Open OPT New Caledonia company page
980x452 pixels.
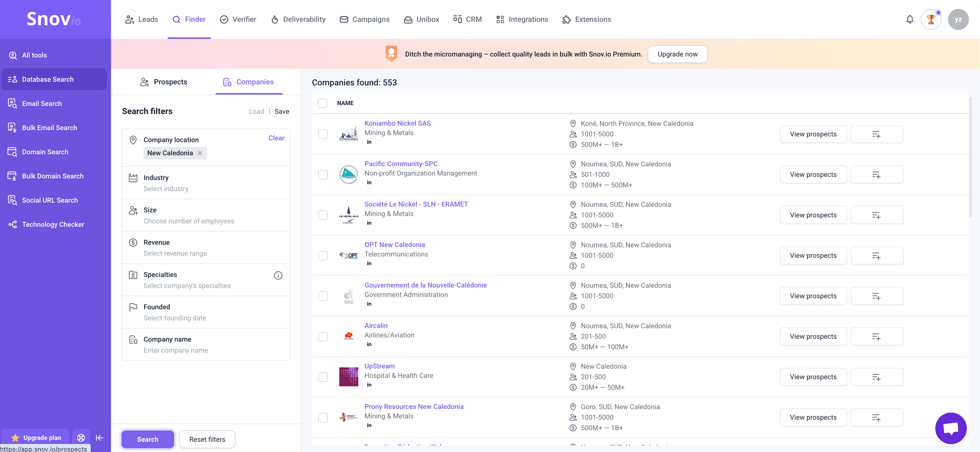(395, 244)
